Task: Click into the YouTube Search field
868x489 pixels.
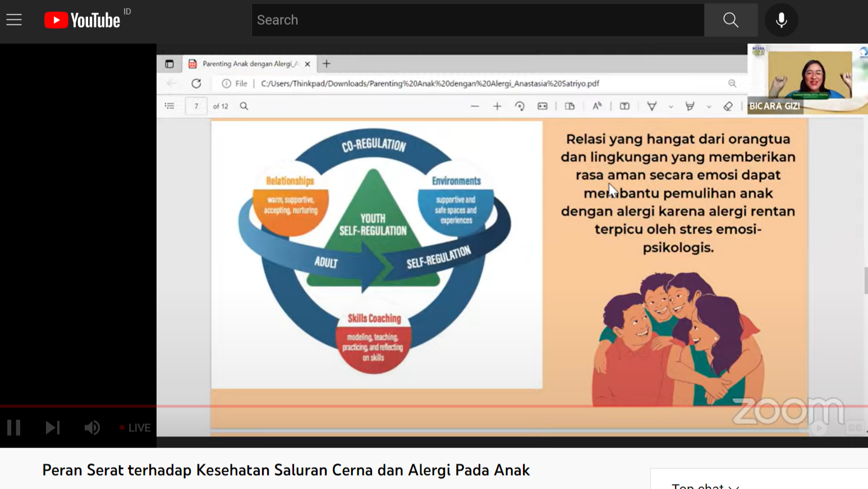Action: tap(477, 20)
